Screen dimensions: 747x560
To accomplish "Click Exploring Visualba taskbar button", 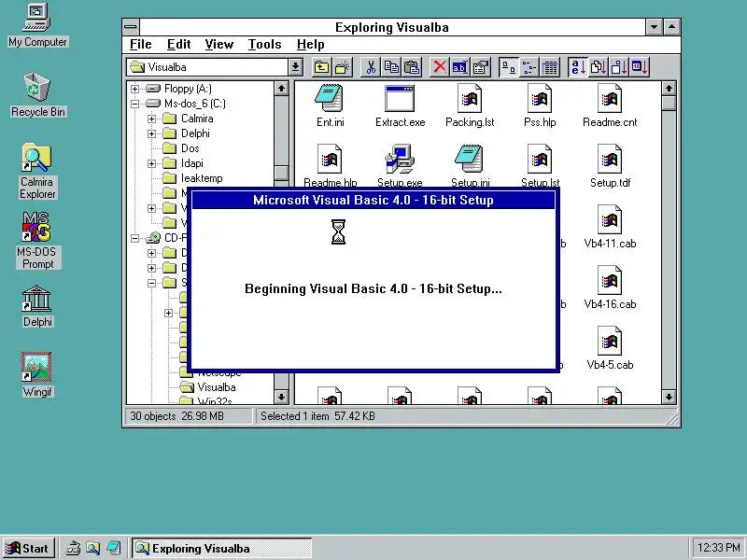I will (221, 548).
